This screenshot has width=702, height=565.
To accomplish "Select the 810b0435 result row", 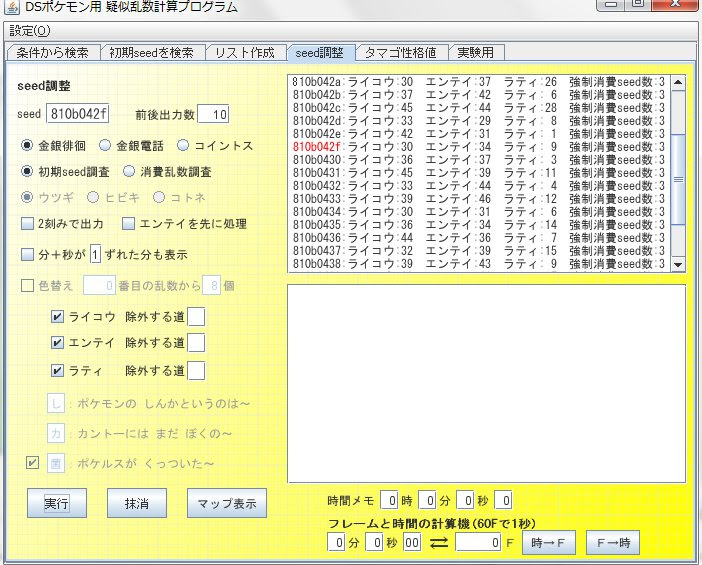I will [479, 225].
